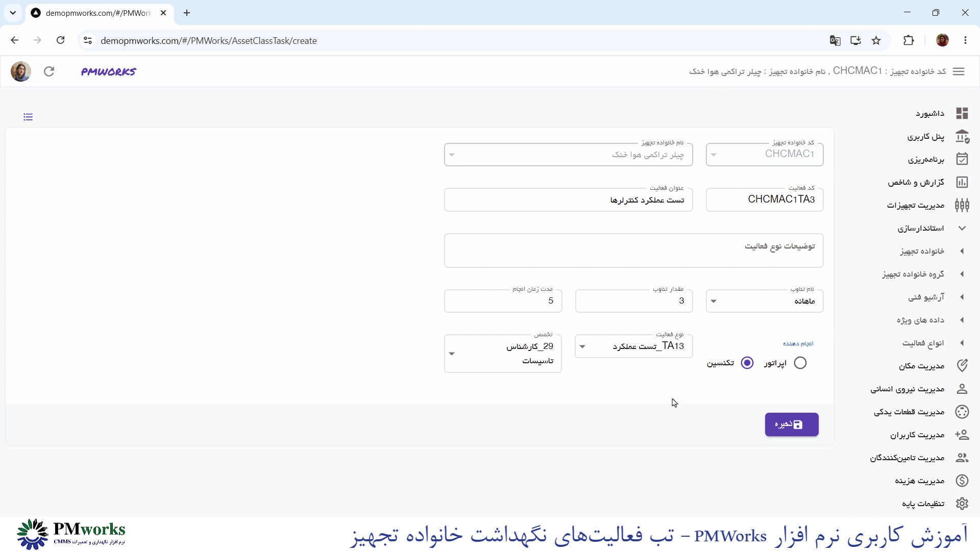The height and width of the screenshot is (551, 980).
Task: Collapse the استانداردسازی section chevron
Action: coord(962,228)
